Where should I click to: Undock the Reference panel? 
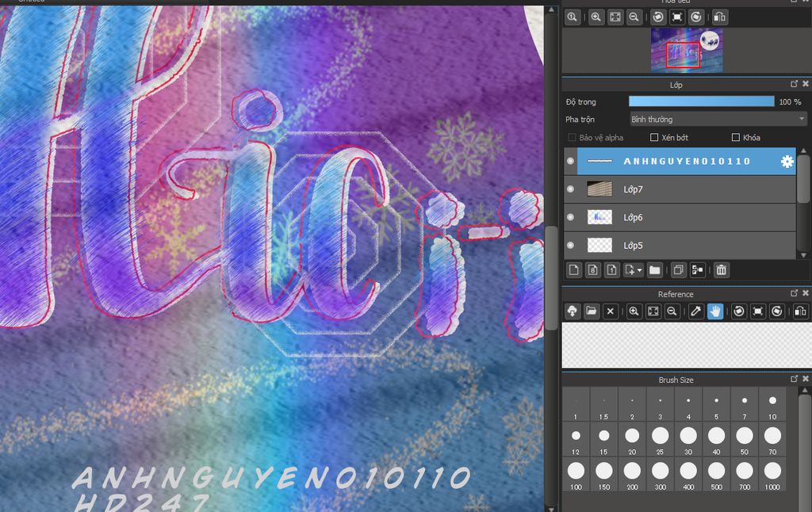(795, 293)
